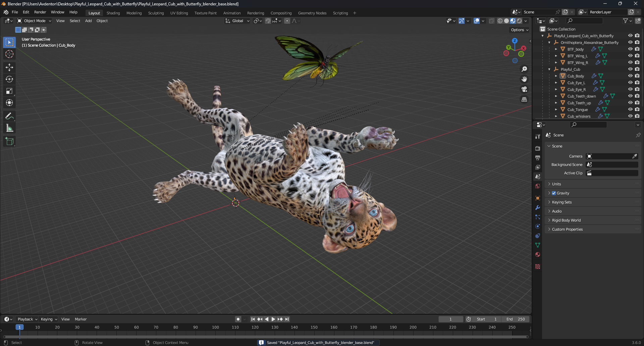Open the View Layer properties tab

point(538,167)
